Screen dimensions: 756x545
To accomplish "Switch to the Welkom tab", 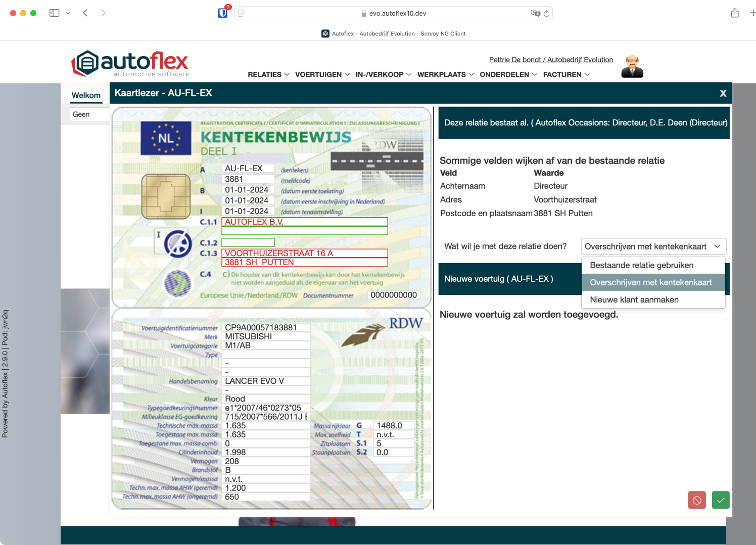I will click(86, 95).
